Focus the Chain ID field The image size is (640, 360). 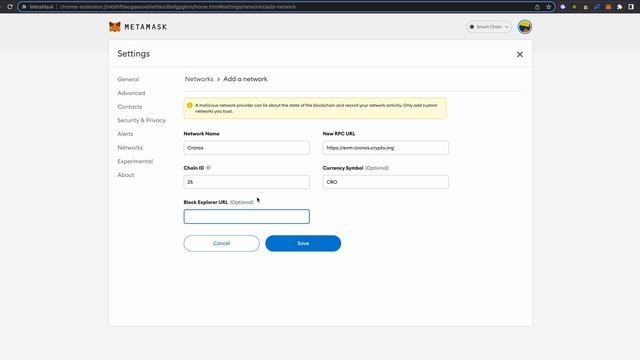[x=247, y=182]
